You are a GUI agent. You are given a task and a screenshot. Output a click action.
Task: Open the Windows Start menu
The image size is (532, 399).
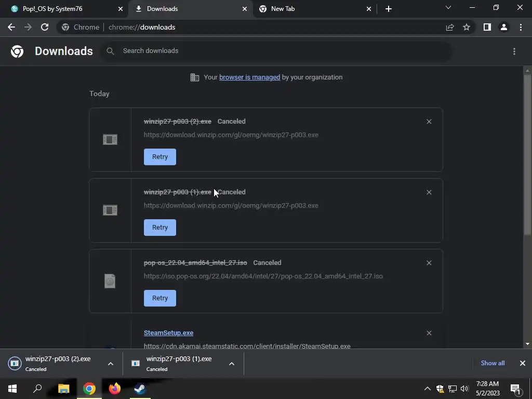tap(12, 389)
